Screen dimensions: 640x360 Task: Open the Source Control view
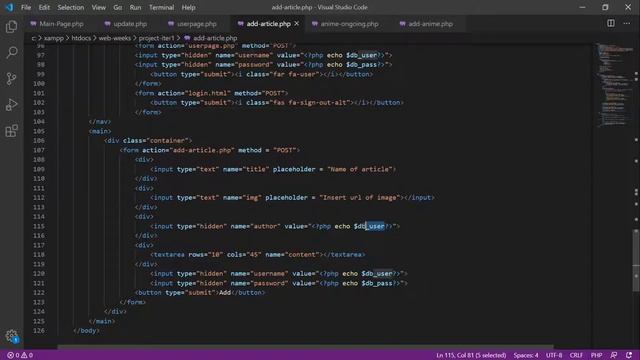pos(11,78)
